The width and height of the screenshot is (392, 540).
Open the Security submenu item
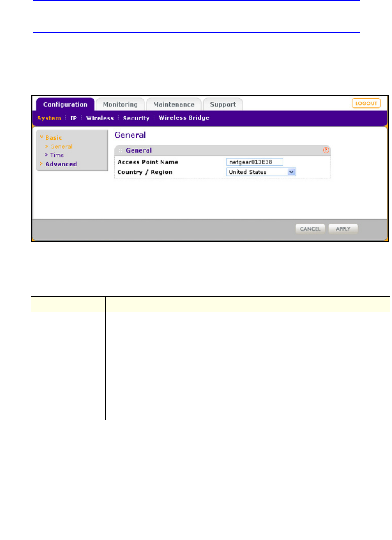pyautogui.click(x=136, y=118)
